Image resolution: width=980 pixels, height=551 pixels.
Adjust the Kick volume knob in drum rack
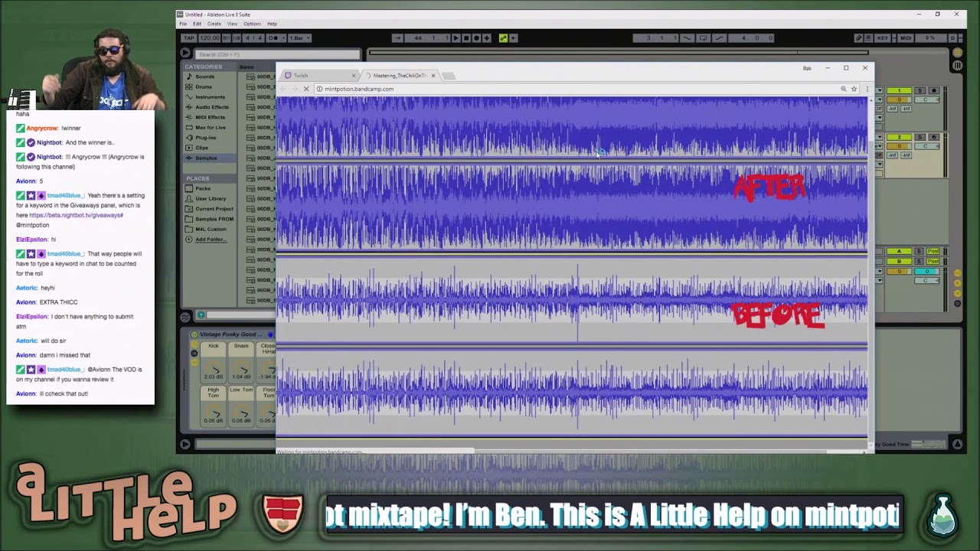pyautogui.click(x=214, y=366)
